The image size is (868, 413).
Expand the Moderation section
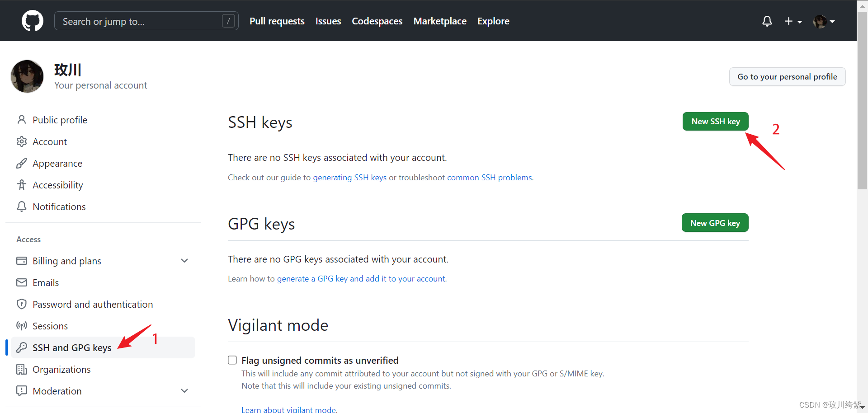[184, 390]
